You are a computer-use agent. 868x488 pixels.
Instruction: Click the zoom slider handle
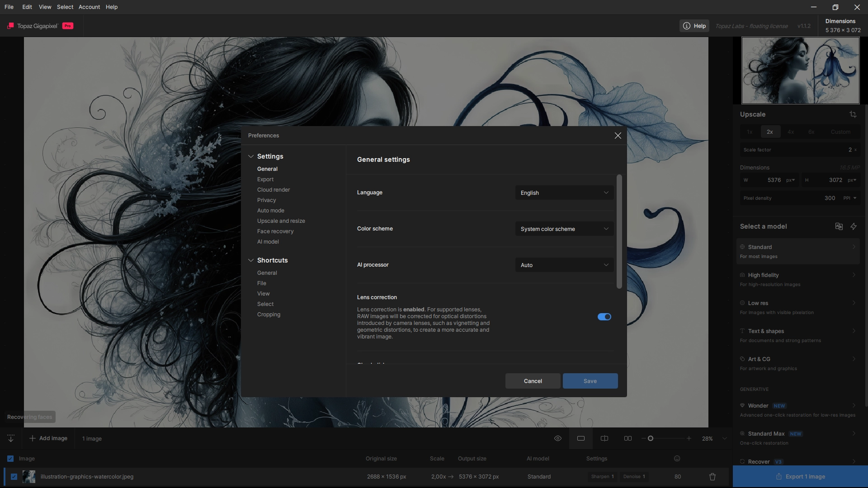pos(651,438)
